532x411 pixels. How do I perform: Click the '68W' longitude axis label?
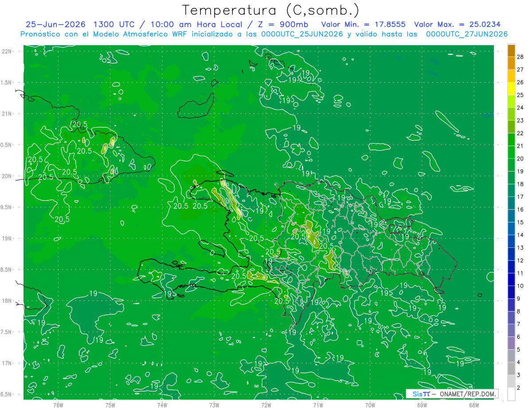pos(474,405)
